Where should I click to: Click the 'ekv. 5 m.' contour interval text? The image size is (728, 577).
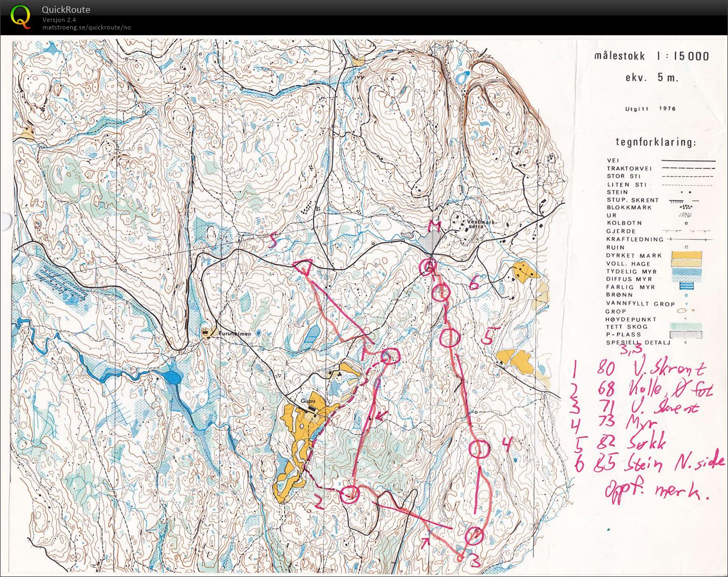pos(651,77)
